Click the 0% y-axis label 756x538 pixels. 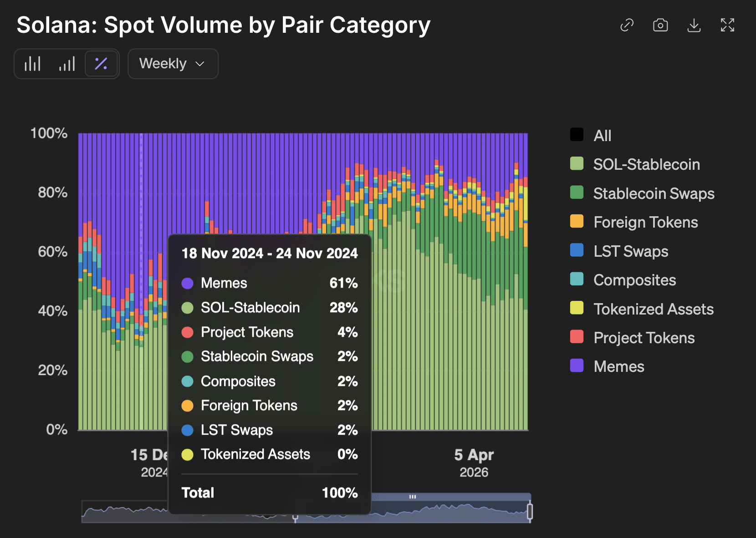(56, 430)
